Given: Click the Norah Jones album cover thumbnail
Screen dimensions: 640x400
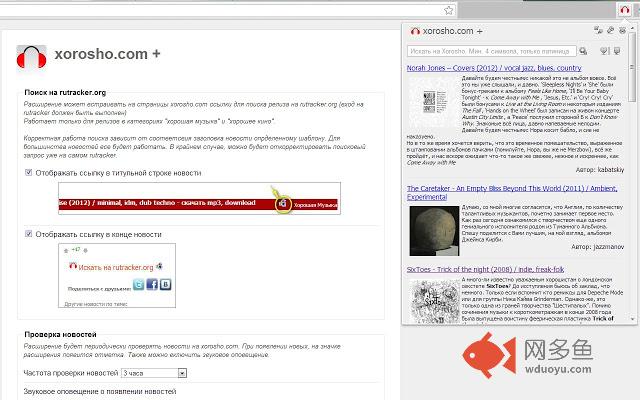Looking at the screenshot, I should 434,102.
